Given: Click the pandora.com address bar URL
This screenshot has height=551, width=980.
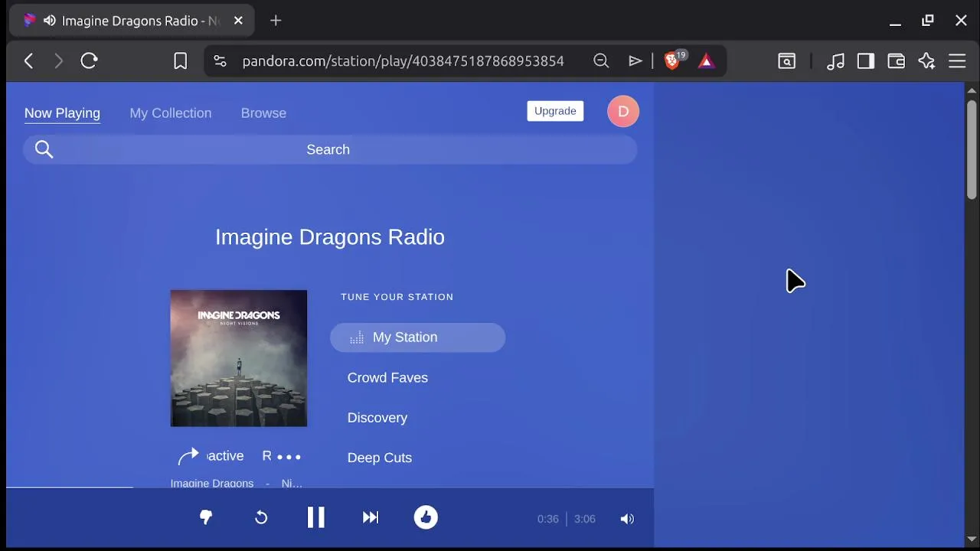Looking at the screenshot, I should (x=403, y=61).
